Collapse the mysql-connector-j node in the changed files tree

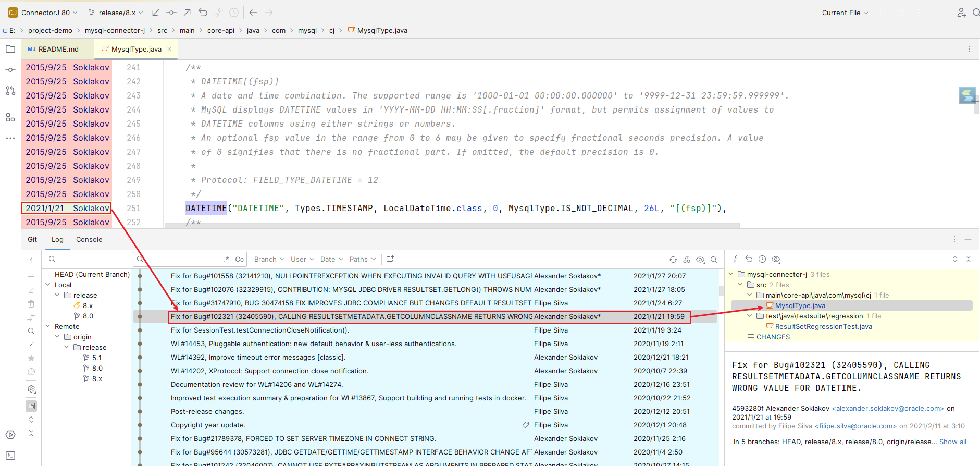pyautogui.click(x=731, y=274)
